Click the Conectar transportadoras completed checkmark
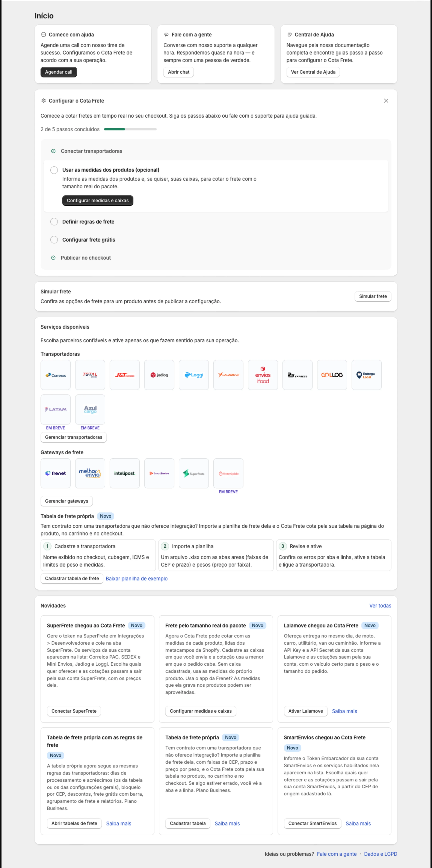The image size is (432, 868). pos(53,151)
